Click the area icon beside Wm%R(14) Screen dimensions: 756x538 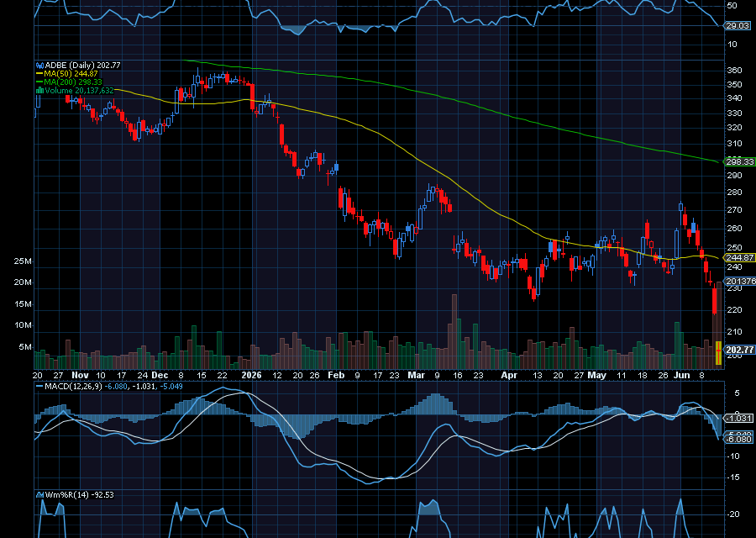point(40,494)
